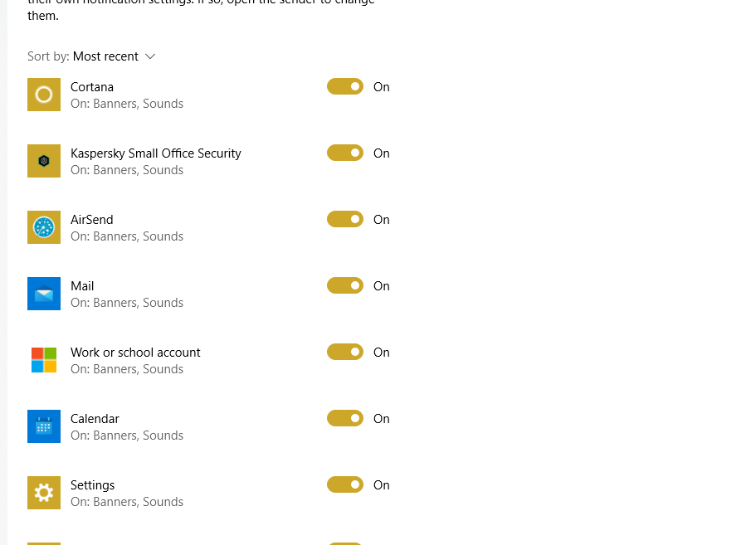Click the Settings gear icon

tap(44, 492)
